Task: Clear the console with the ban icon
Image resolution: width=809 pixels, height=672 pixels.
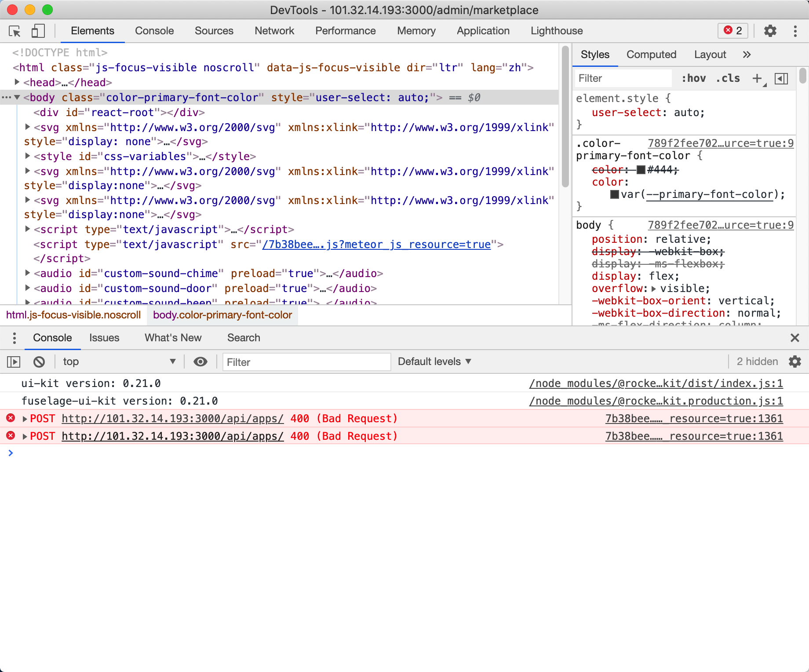Action: (x=39, y=362)
